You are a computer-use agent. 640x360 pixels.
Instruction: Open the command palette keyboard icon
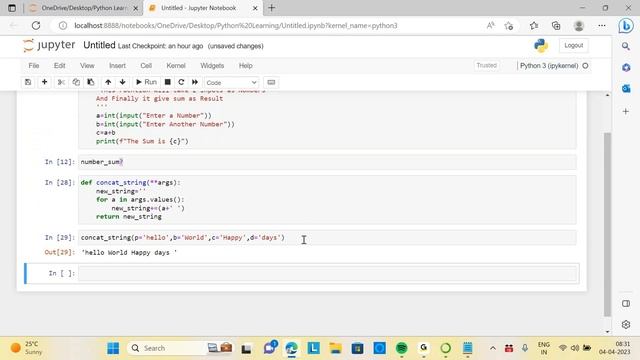click(x=271, y=82)
